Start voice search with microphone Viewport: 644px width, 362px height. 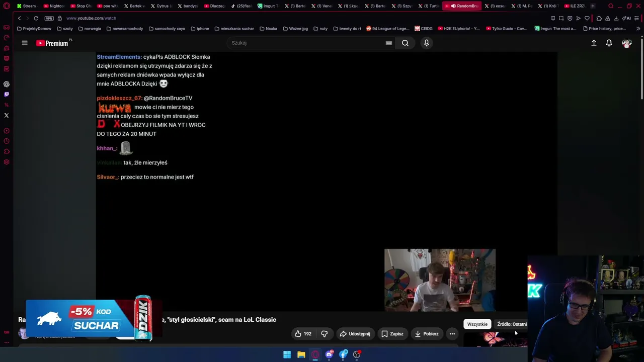[x=427, y=43]
